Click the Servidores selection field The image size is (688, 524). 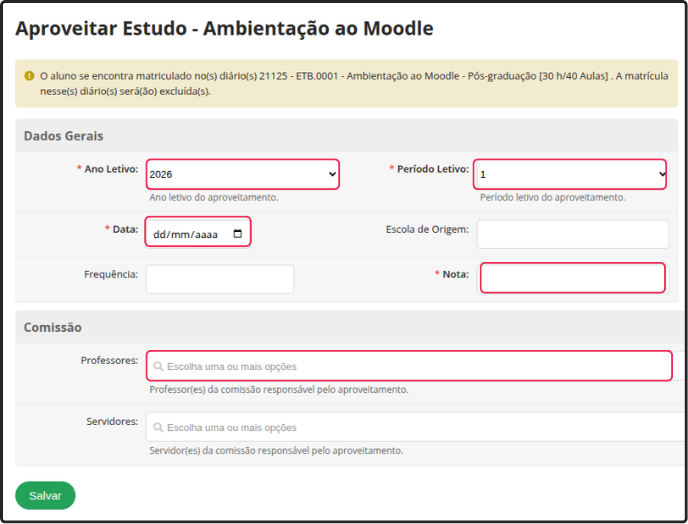tap(417, 427)
